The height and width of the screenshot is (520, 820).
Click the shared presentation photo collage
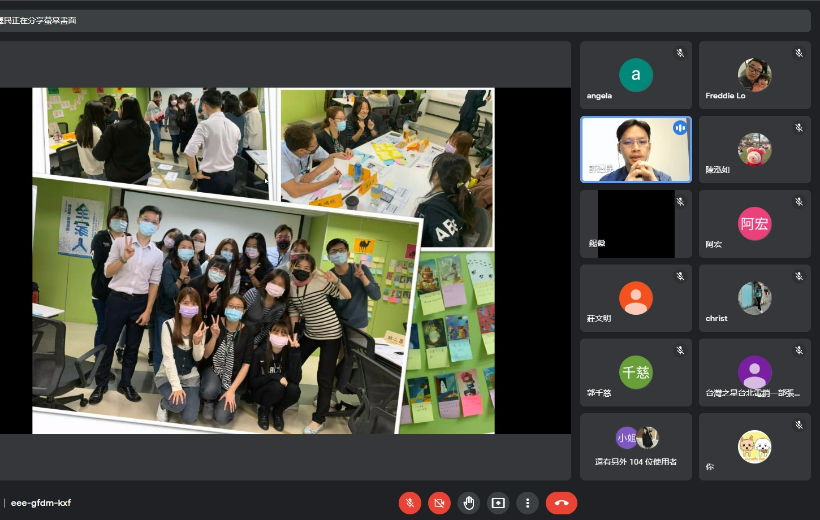pos(263,260)
